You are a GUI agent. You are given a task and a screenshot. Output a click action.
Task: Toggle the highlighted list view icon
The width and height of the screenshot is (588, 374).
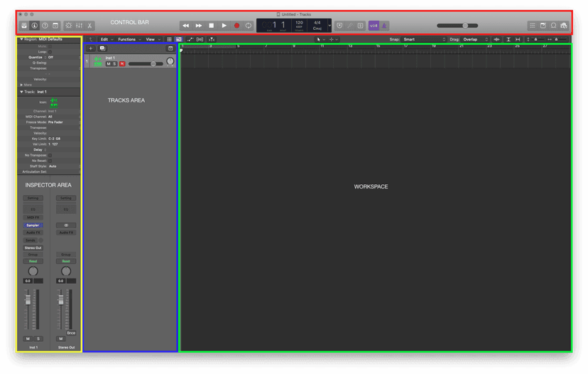click(x=179, y=39)
